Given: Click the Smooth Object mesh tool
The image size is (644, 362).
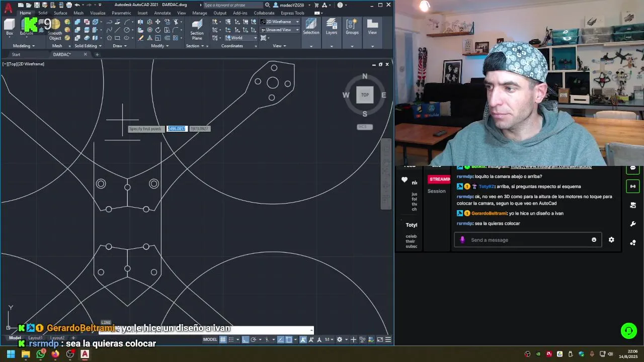Looking at the screenshot, I should coord(55,30).
